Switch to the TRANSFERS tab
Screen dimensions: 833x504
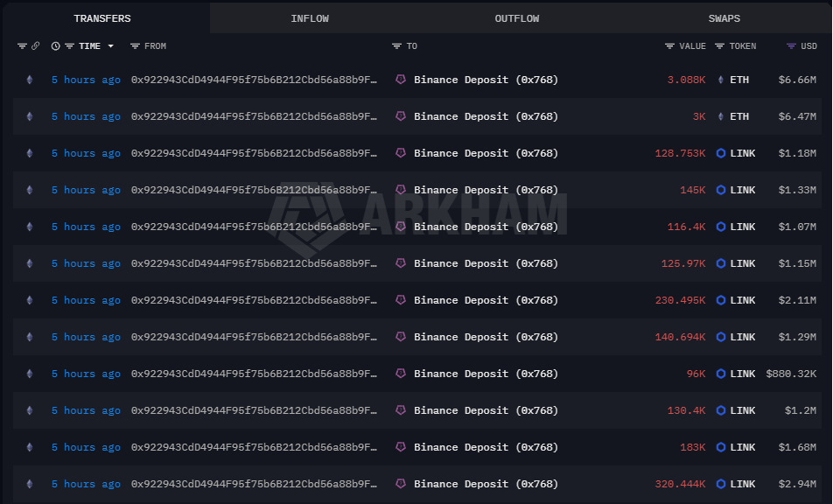(x=102, y=18)
